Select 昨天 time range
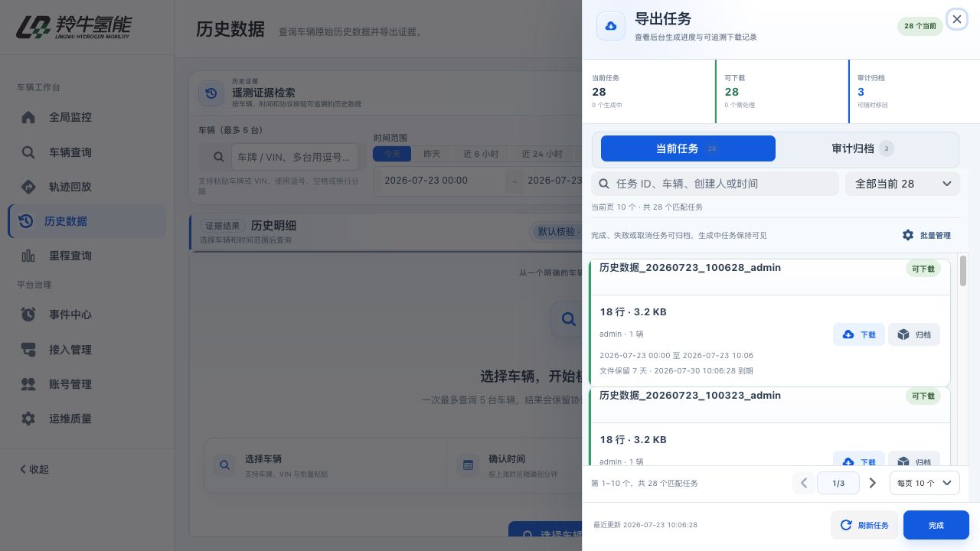The width and height of the screenshot is (980, 551). click(x=432, y=154)
